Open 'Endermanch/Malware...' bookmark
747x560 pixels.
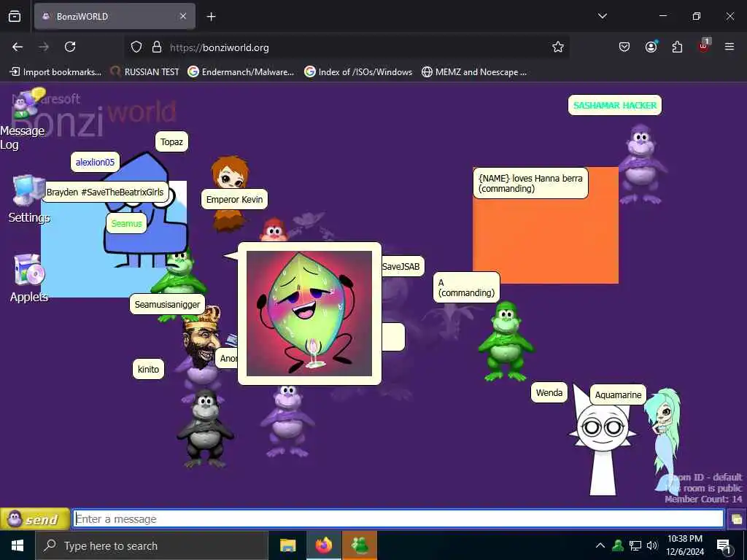tap(241, 72)
